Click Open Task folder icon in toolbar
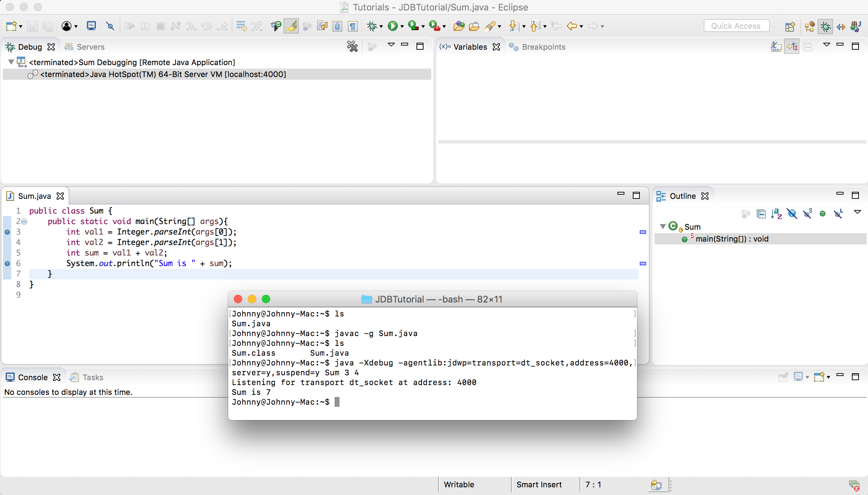Image resolution: width=868 pixels, height=495 pixels. click(x=474, y=26)
